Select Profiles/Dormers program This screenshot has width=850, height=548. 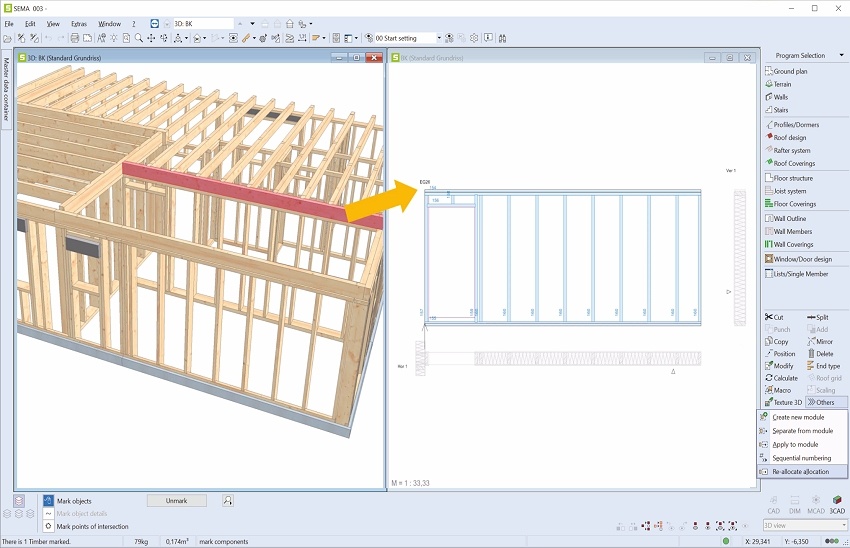(792, 125)
